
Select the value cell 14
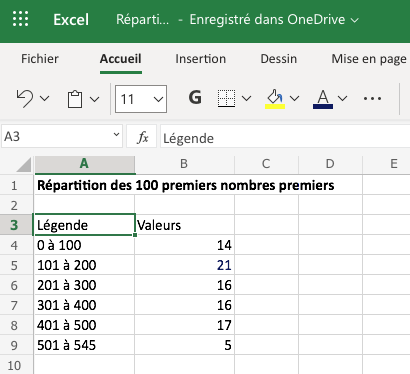(185, 245)
